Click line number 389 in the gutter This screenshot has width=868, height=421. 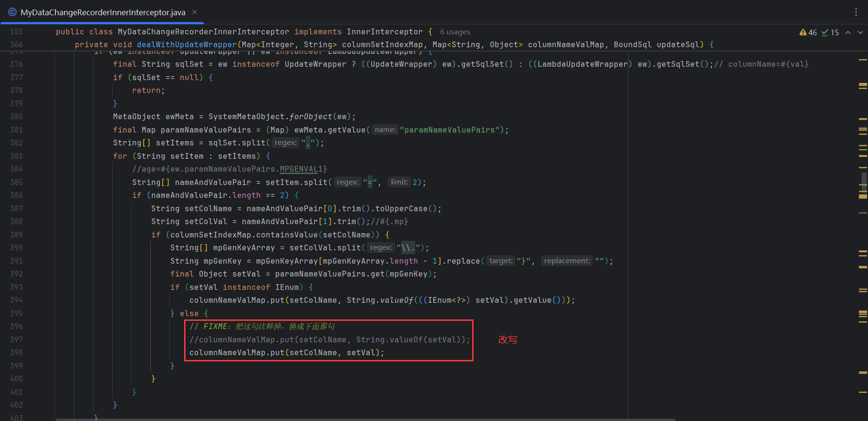16,235
